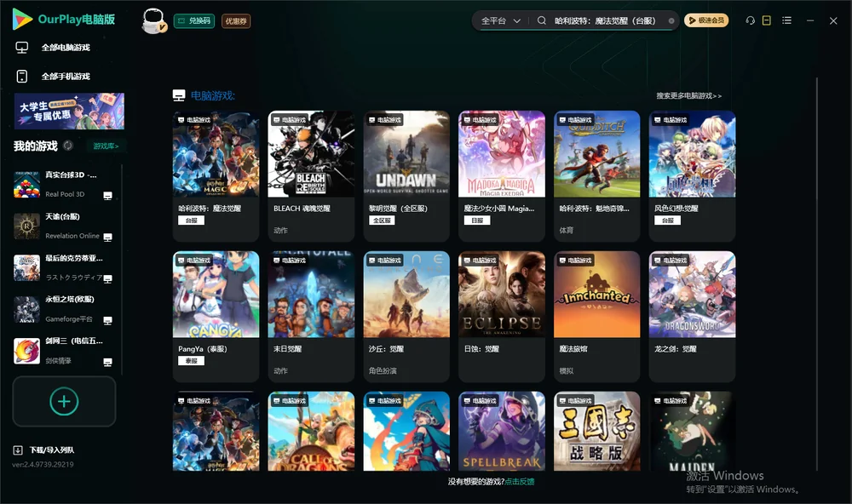
Task: Click the download icon beside 下载/导入列队
Action: click(x=18, y=450)
